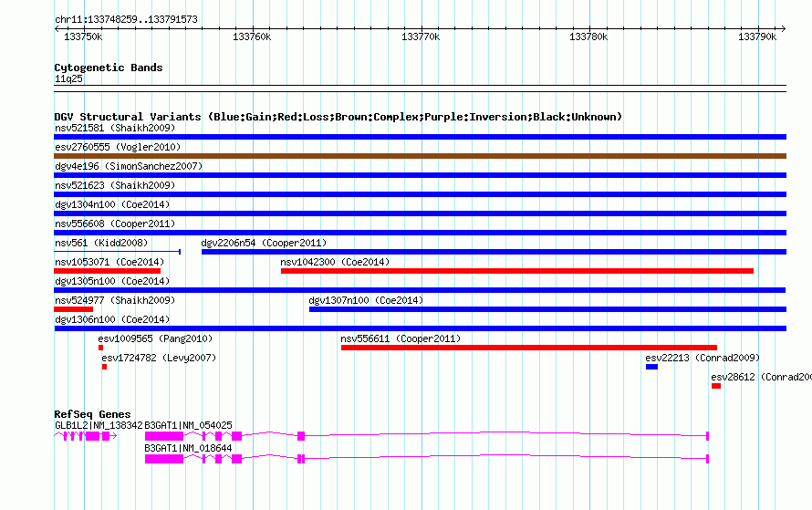Click the Cytogenetic Bands track title
Viewport: 812px width, 510px height.
[108, 68]
